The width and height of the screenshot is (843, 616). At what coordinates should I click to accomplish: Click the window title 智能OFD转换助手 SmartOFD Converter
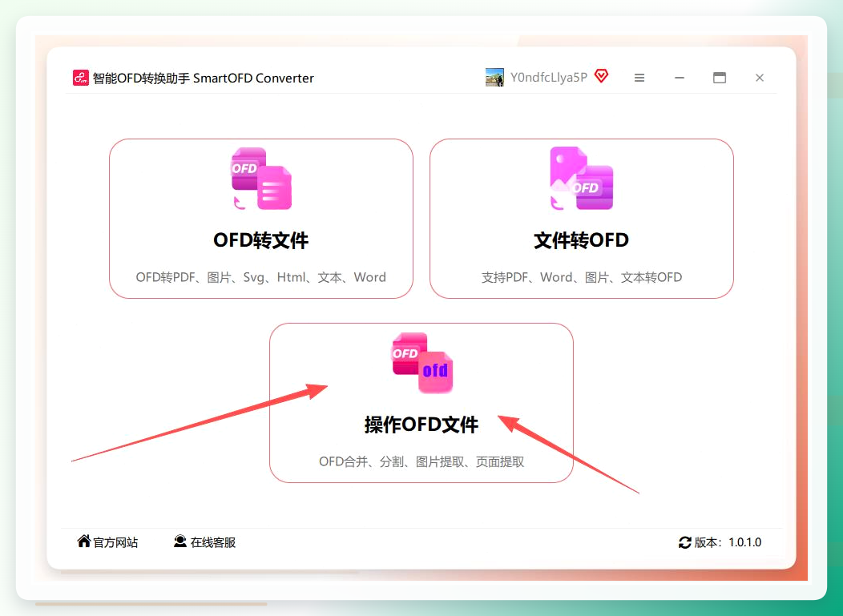click(204, 79)
